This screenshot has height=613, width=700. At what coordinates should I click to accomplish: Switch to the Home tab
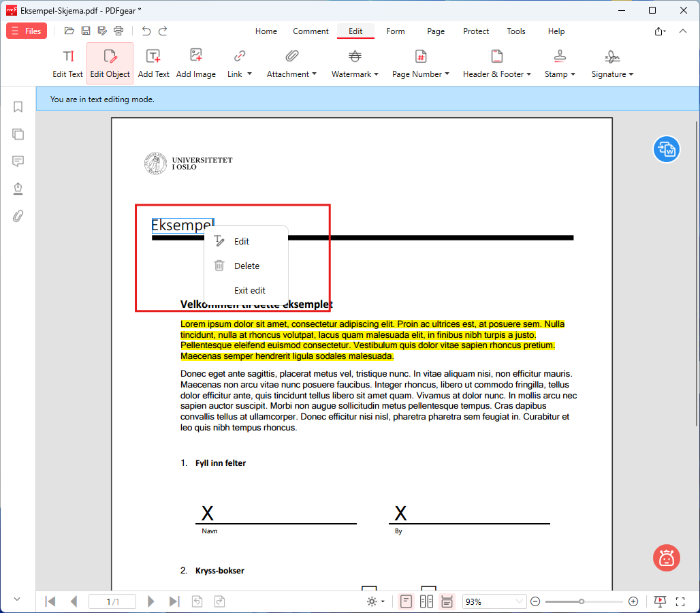coord(266,31)
